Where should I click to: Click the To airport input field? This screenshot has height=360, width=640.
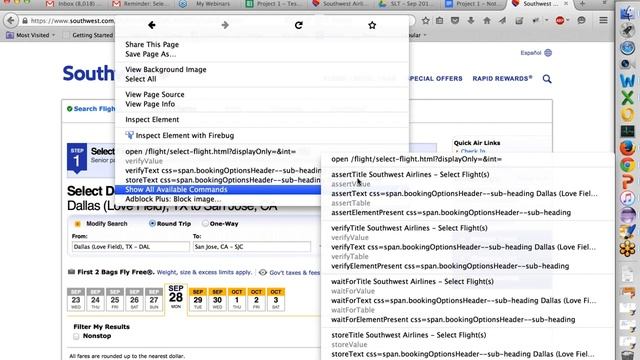pos(251,247)
